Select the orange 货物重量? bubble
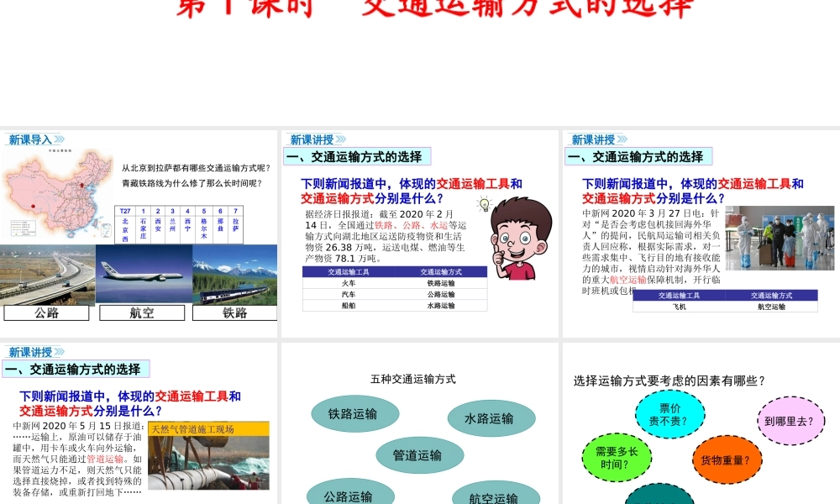Screen dimensions: 840x504 click(727, 459)
